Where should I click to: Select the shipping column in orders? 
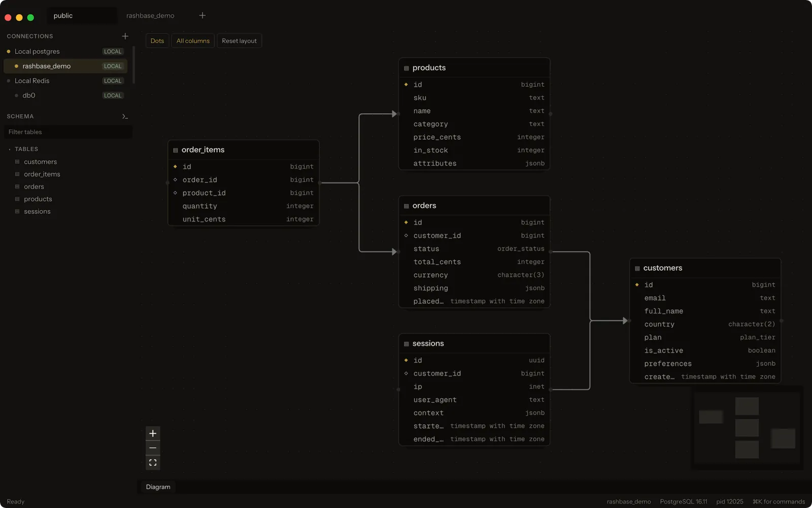475,288
